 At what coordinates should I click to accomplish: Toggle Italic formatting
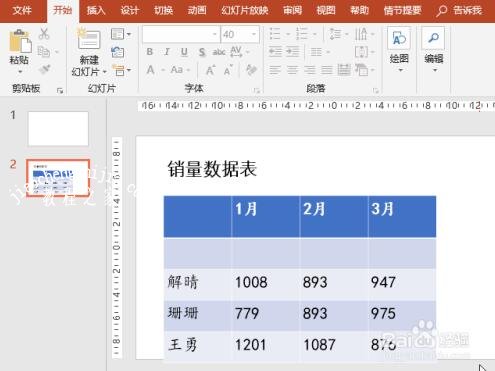coord(167,52)
